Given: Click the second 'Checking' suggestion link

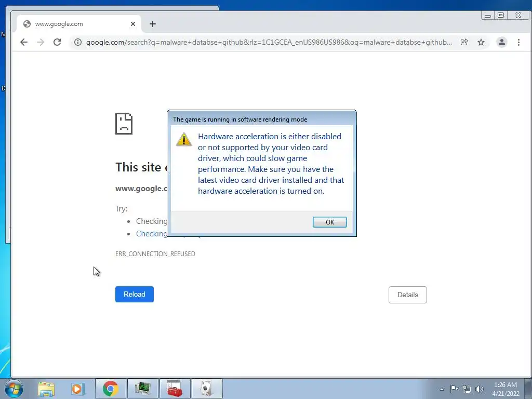Looking at the screenshot, I should point(152,234).
